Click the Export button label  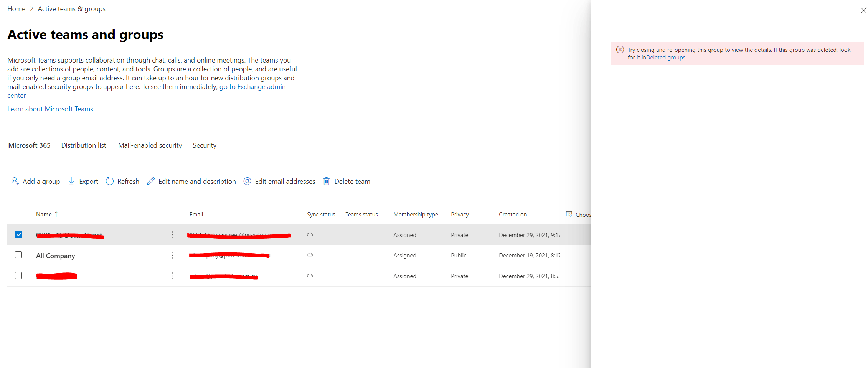tap(89, 182)
